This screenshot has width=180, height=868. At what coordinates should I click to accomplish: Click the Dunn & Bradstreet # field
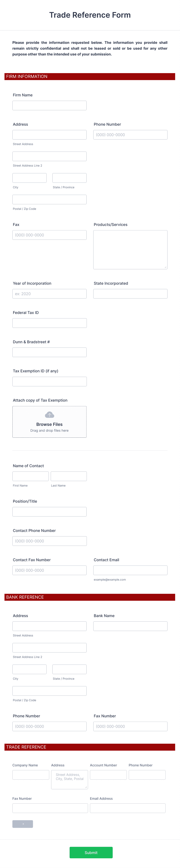pos(50,352)
